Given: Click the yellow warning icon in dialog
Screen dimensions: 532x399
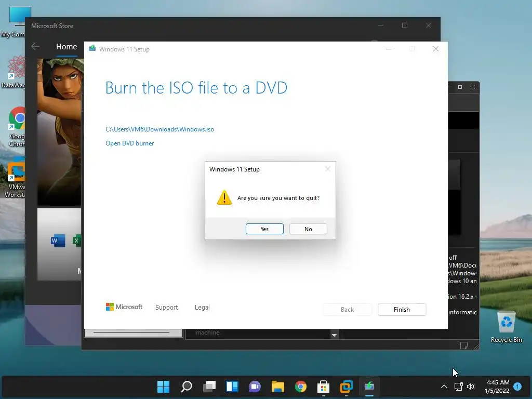Looking at the screenshot, I should pyautogui.click(x=224, y=197).
